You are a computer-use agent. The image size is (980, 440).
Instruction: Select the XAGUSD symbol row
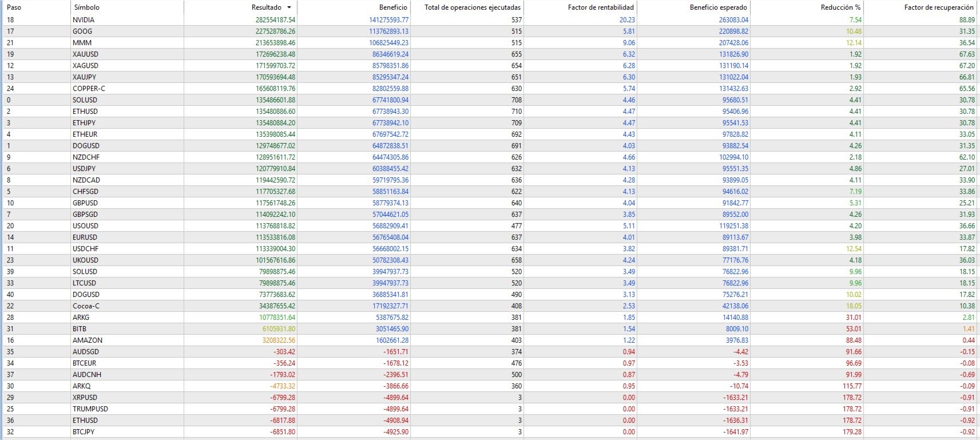[490, 65]
